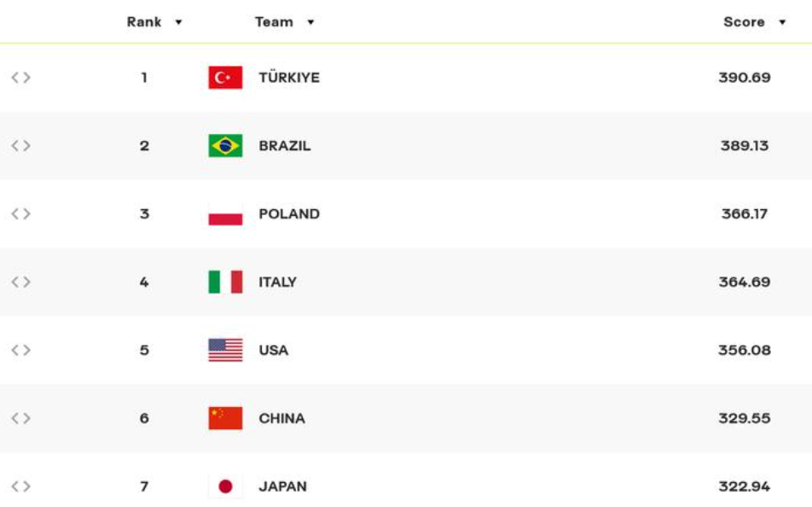812x507 pixels.
Task: Open the BRAZIL team link
Action: [285, 146]
